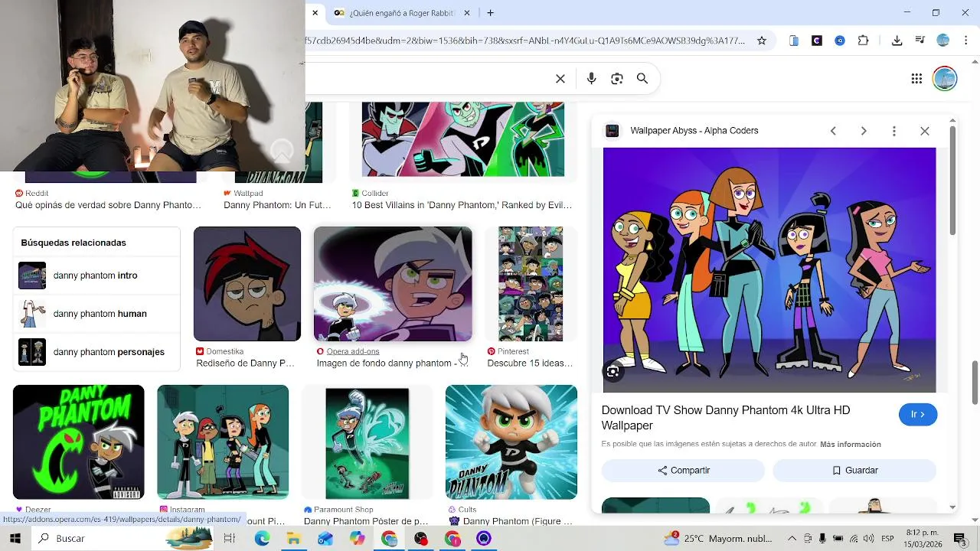Show hidden system tray icons

(x=792, y=539)
